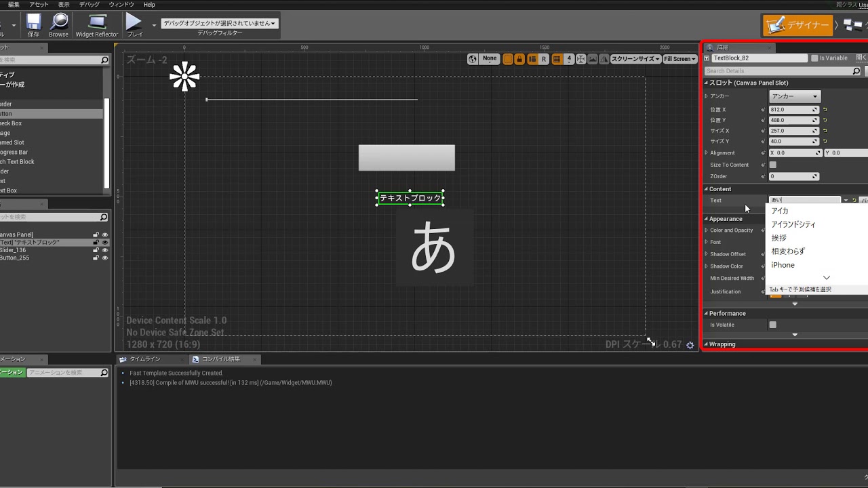This screenshot has width=868, height=488.
Task: Reset サイズ Y to default arrow
Action: 825,142
